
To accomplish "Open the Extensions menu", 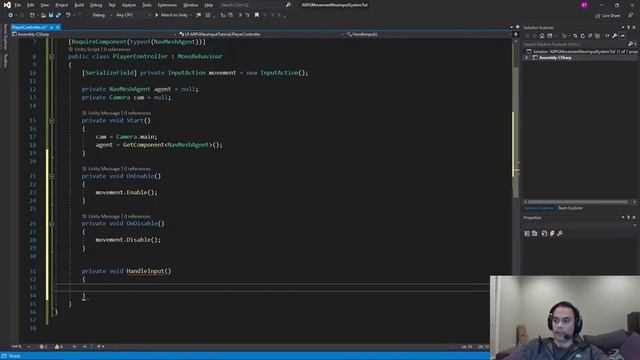I will (167, 5).
